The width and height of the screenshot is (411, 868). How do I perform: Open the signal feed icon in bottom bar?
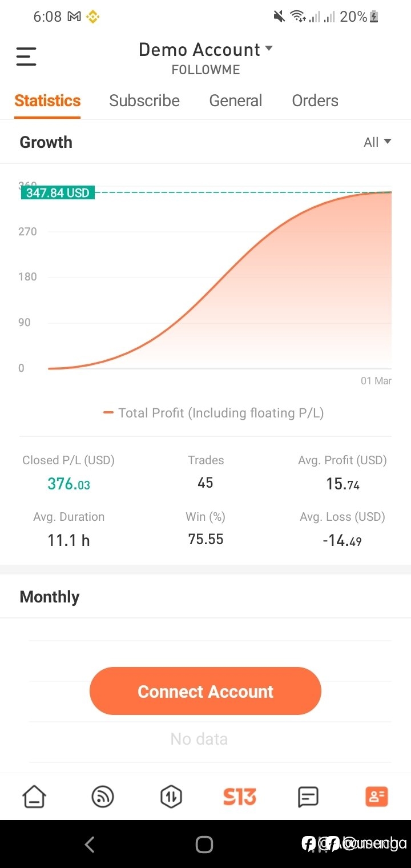pos(103,797)
